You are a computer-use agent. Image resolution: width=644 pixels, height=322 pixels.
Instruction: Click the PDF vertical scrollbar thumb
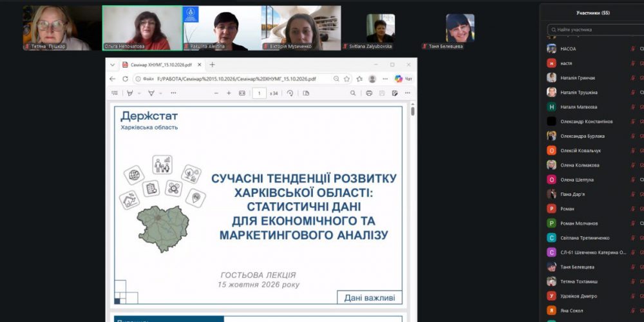tap(412, 111)
